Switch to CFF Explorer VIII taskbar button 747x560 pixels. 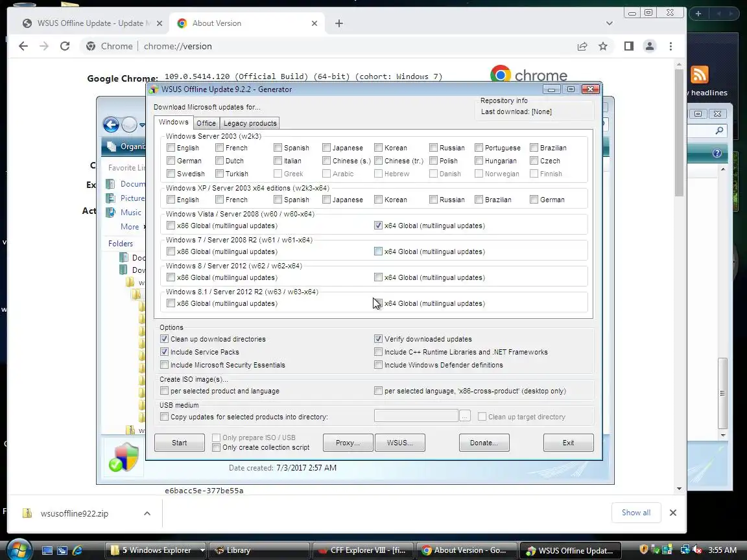point(363,550)
